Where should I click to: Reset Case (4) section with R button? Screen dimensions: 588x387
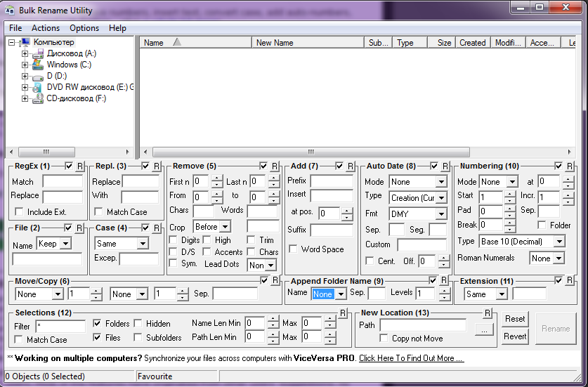157,228
